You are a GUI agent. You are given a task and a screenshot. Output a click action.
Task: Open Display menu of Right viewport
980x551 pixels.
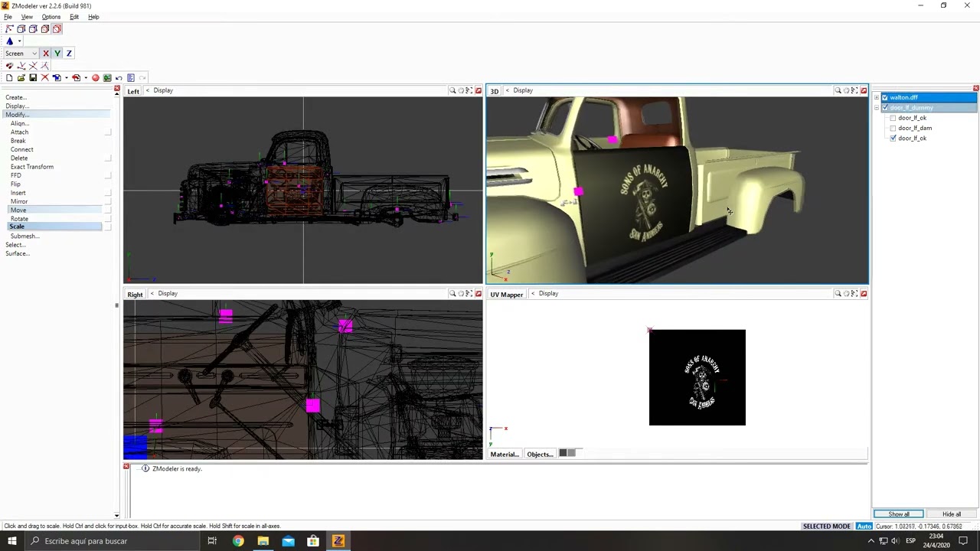[168, 294]
